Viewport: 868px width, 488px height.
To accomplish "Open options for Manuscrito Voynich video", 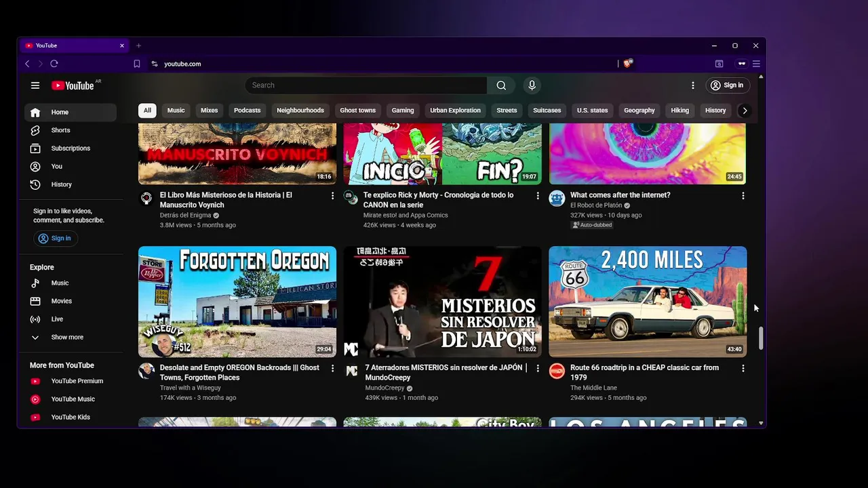I will 332,195.
